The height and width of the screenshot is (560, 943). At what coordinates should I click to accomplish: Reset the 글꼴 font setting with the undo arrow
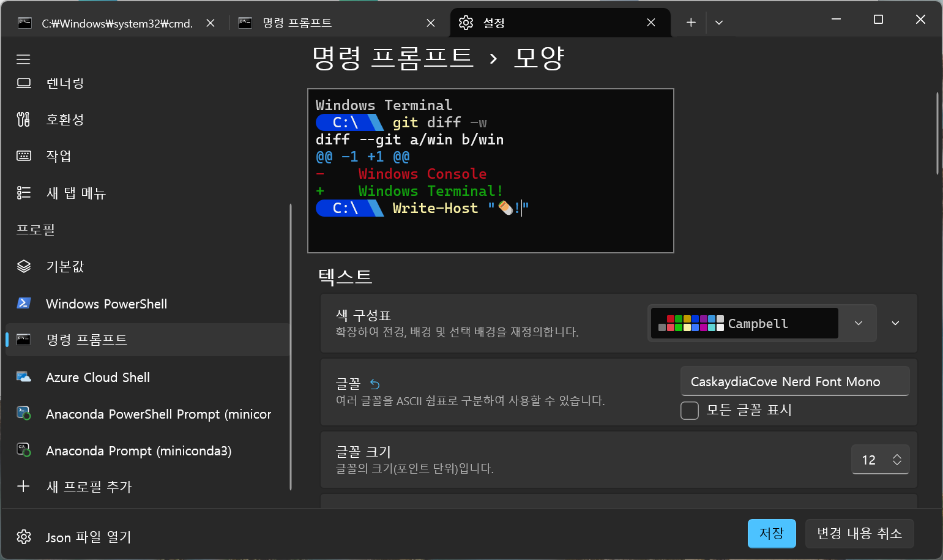[375, 384]
